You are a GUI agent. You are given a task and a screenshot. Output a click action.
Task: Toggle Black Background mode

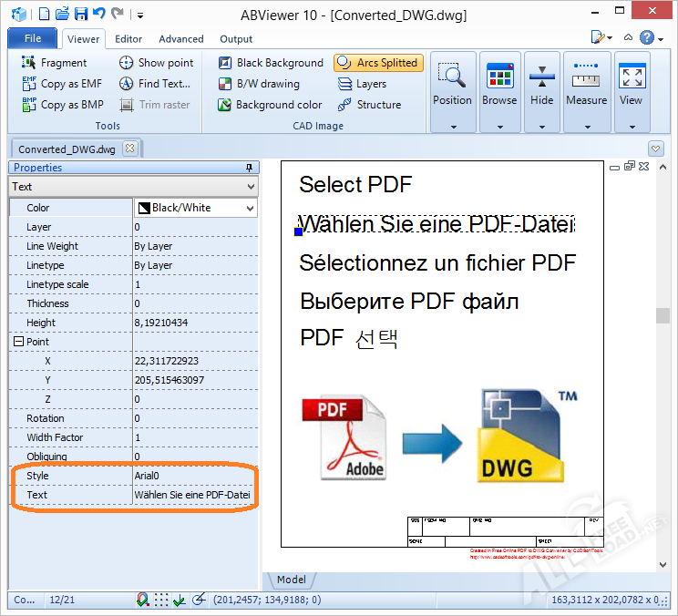coord(270,63)
